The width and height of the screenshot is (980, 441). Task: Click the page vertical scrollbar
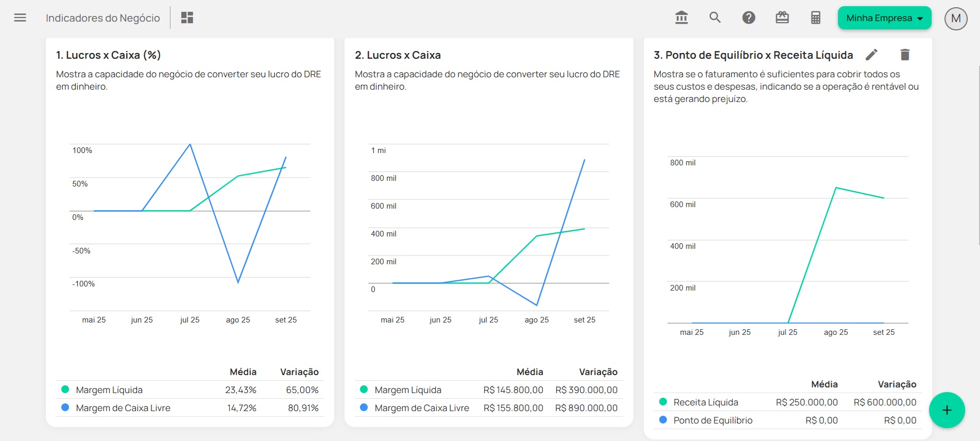(977, 206)
